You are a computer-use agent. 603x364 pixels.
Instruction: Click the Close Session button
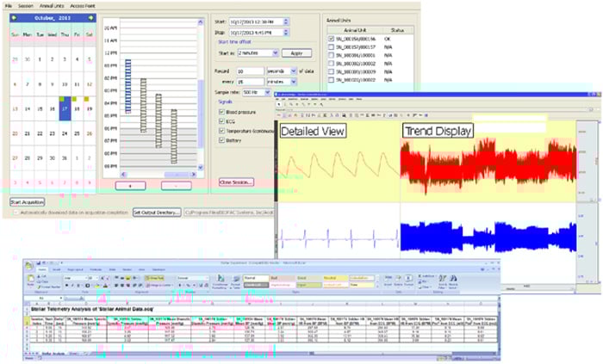(x=236, y=182)
